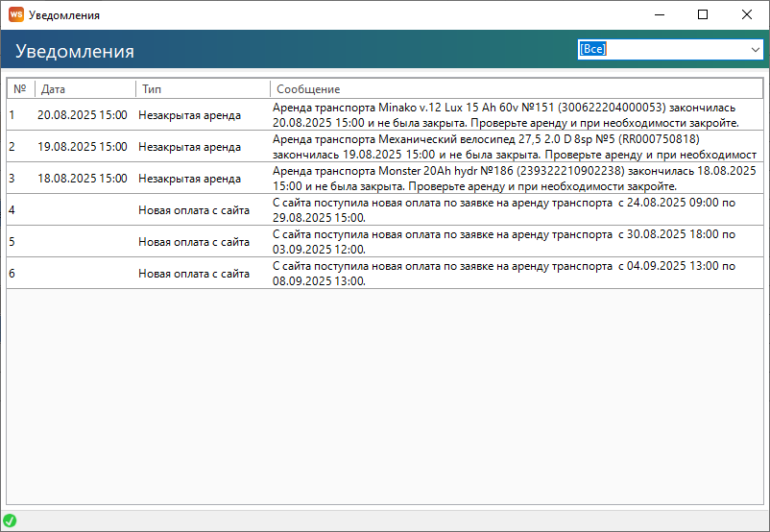
Task: Select the Monster 20Ah hydr rental message
Action: point(509,179)
